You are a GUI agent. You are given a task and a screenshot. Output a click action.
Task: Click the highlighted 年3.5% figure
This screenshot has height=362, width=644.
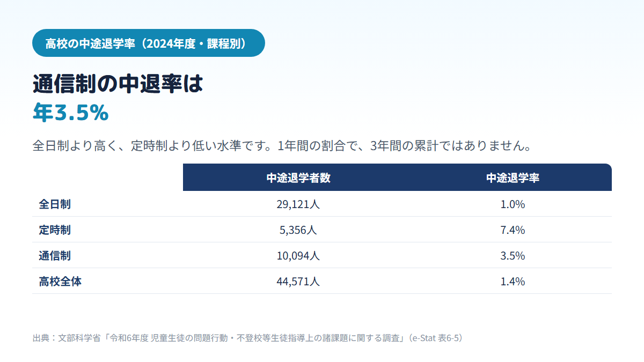[x=71, y=113]
